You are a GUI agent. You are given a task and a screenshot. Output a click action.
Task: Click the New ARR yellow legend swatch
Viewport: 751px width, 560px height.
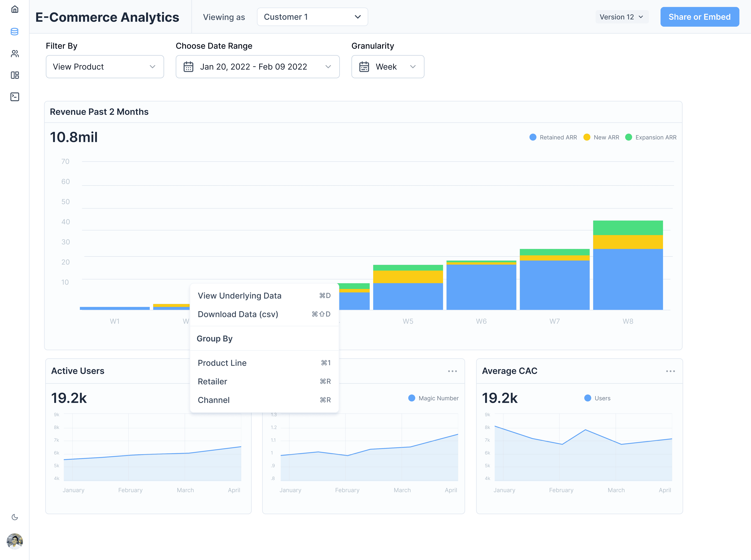point(587,137)
